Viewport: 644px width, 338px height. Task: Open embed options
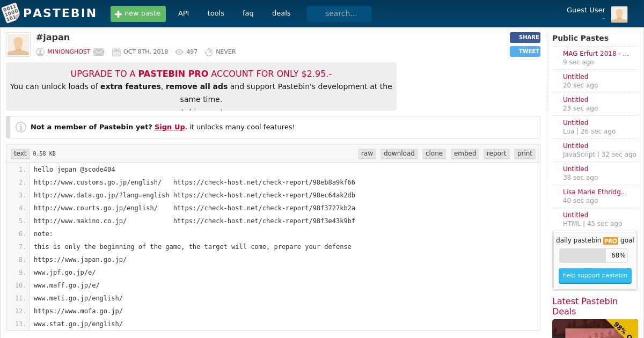click(x=465, y=153)
